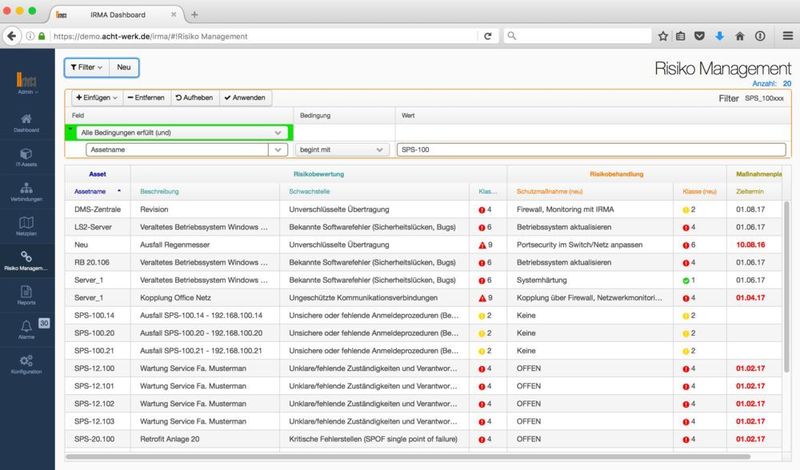The image size is (800, 470).
Task: Open Risiko Management in the sidebar
Action: [x=26, y=260]
